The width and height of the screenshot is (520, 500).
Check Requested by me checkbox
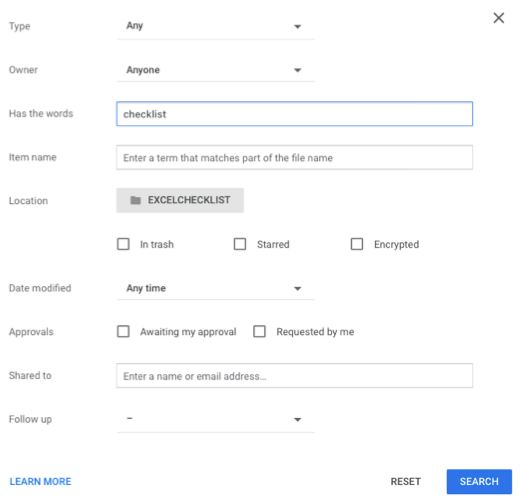(x=259, y=332)
